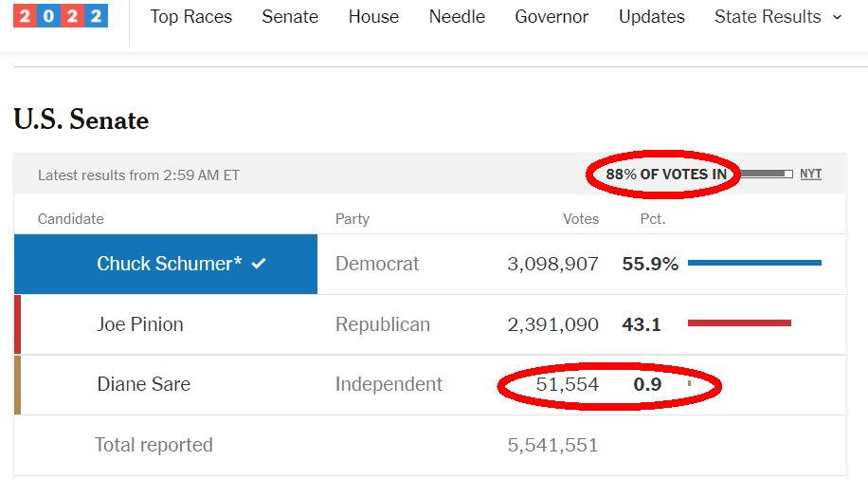Viewport: 868px width, 479px height.
Task: Click the 88% of votes in label
Action: [666, 175]
